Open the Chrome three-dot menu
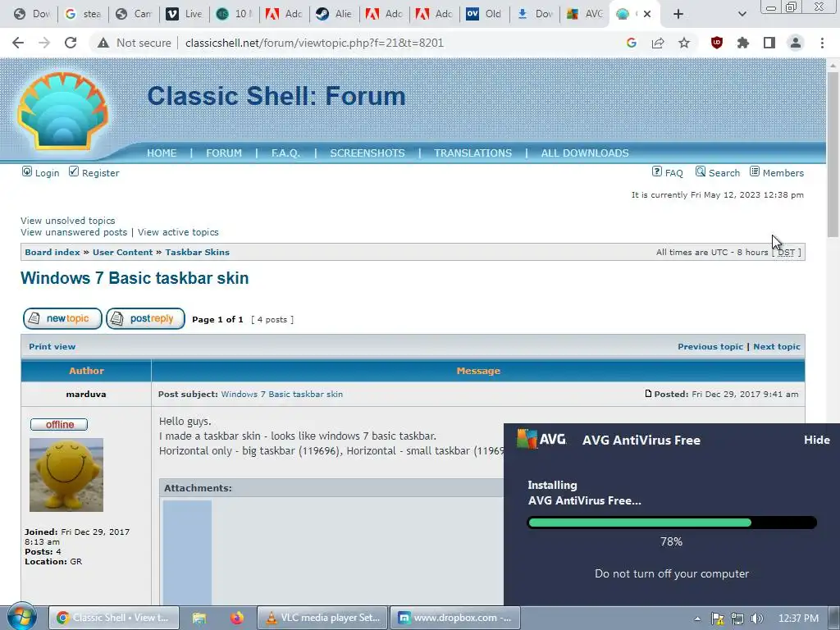Viewport: 840px width, 630px height. pyautogui.click(x=822, y=43)
